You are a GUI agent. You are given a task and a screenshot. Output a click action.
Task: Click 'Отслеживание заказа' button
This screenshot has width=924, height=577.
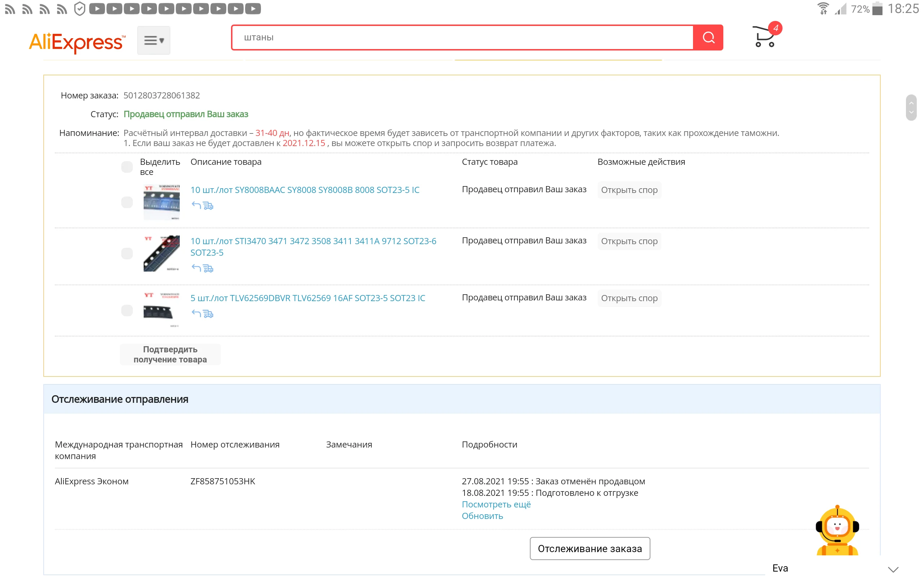pyautogui.click(x=589, y=549)
